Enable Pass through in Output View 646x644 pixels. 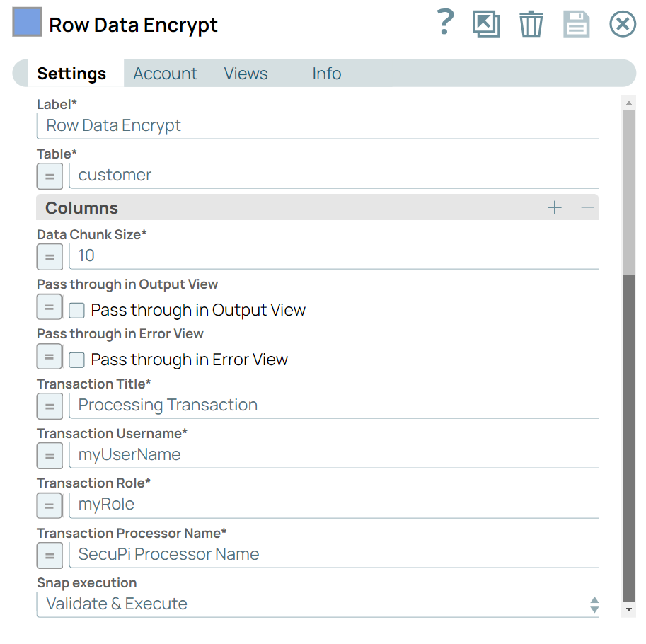coord(76,310)
